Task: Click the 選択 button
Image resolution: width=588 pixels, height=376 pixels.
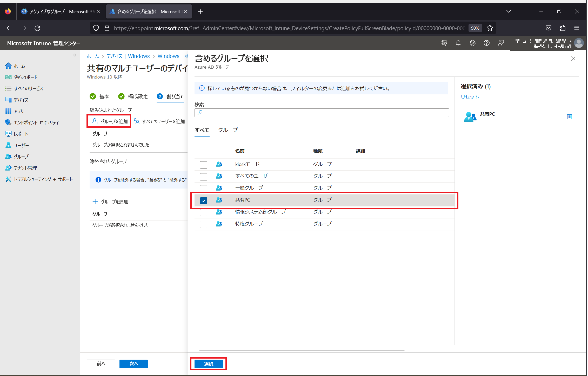Action: pyautogui.click(x=209, y=364)
